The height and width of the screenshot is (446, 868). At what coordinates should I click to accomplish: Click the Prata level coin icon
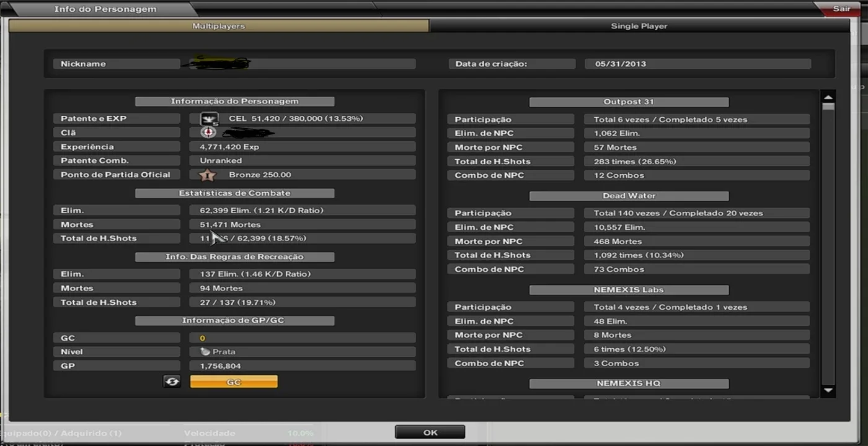click(205, 352)
